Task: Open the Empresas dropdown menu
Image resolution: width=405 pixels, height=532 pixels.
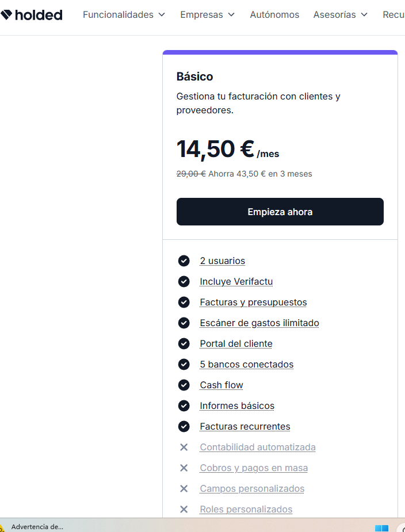Action: point(207,15)
